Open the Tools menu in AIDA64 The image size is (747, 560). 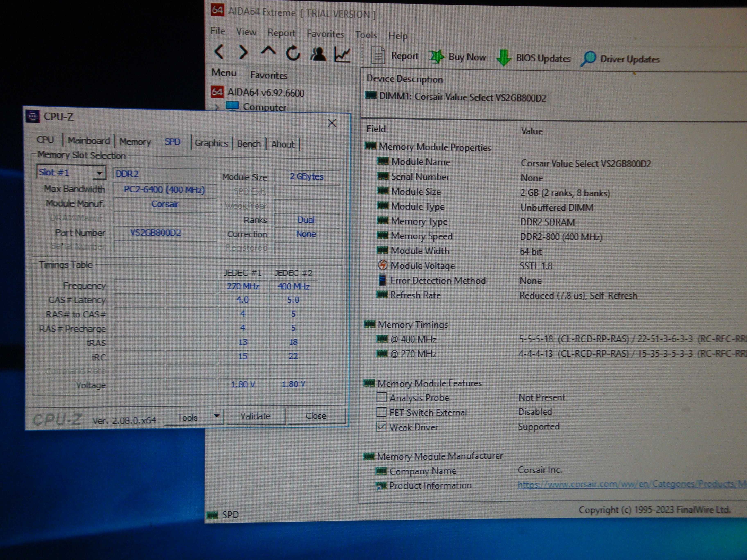click(366, 35)
